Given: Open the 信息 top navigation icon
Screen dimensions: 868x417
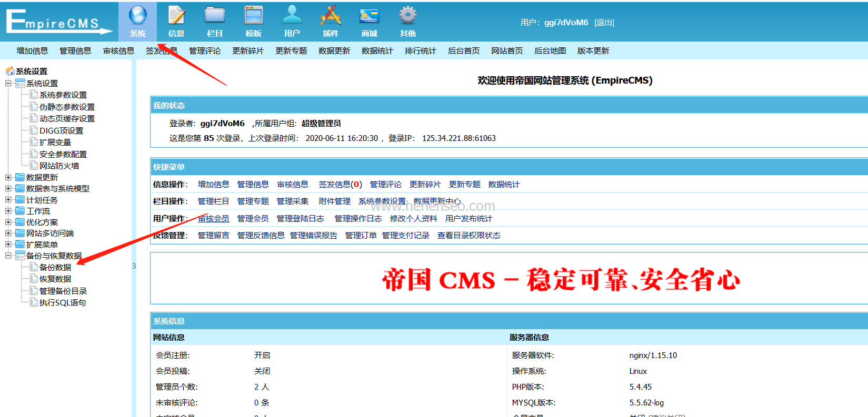Looking at the screenshot, I should coord(176,21).
